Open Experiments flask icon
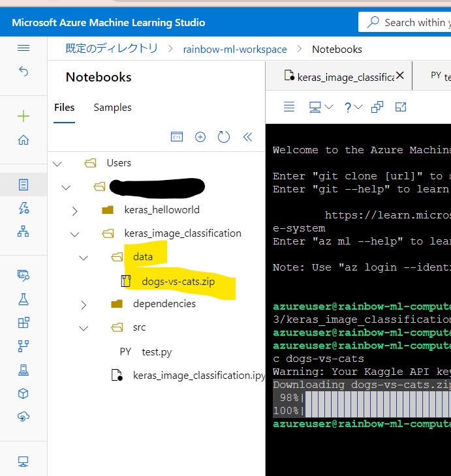Screen dimensions: 451x476 [23, 299]
